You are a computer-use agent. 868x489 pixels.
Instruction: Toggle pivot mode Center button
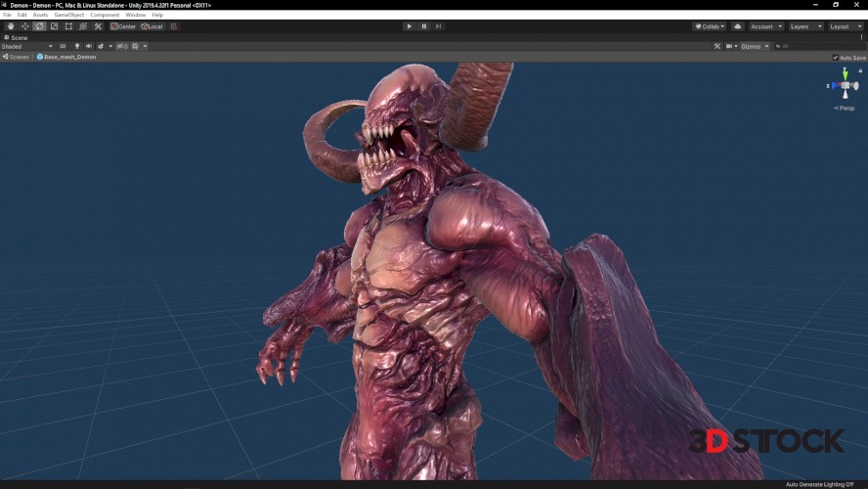(123, 26)
